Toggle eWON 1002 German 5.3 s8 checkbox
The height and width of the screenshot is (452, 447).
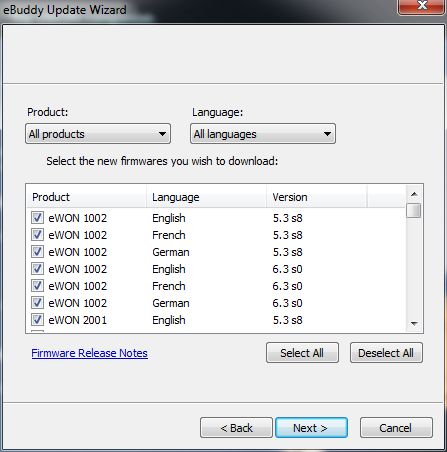tap(37, 252)
